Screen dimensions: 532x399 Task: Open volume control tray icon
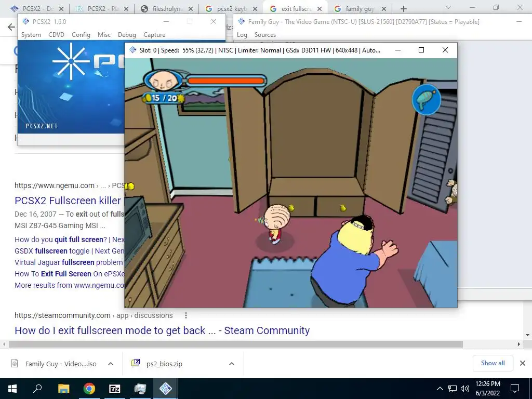pyautogui.click(x=465, y=389)
